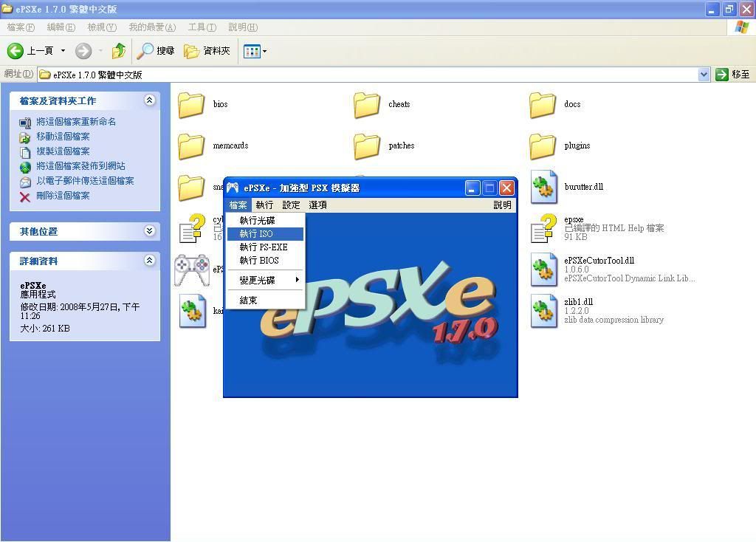The image size is (756, 542).
Task: Click the envelope e-mail icon in sidebar
Action: pos(25,182)
